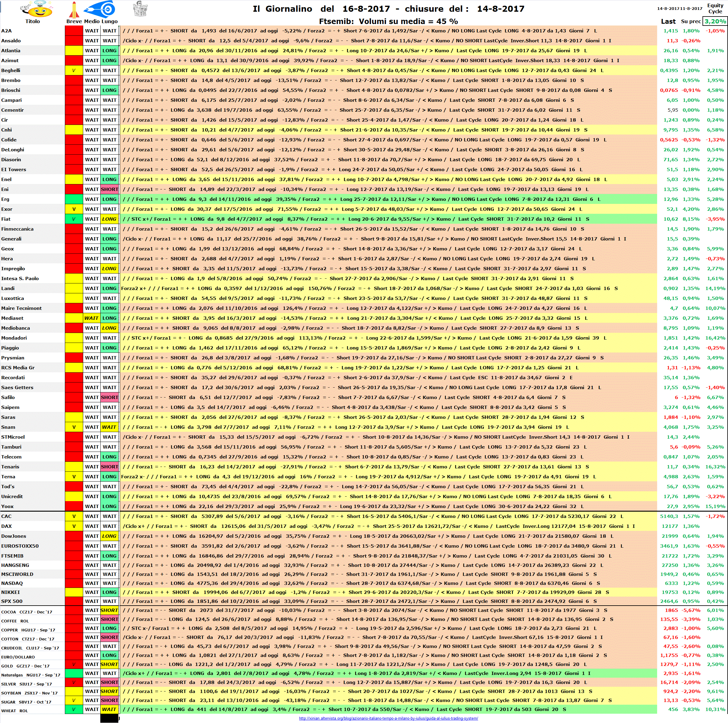Screen dimensions: 728x723
Task: Select the Last column header
Action: (668, 22)
